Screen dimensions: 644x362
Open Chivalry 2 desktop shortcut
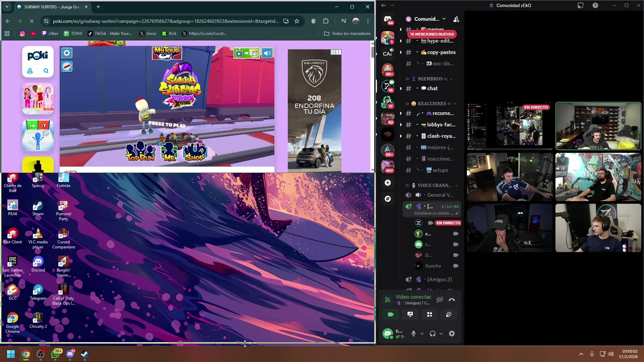point(38,321)
